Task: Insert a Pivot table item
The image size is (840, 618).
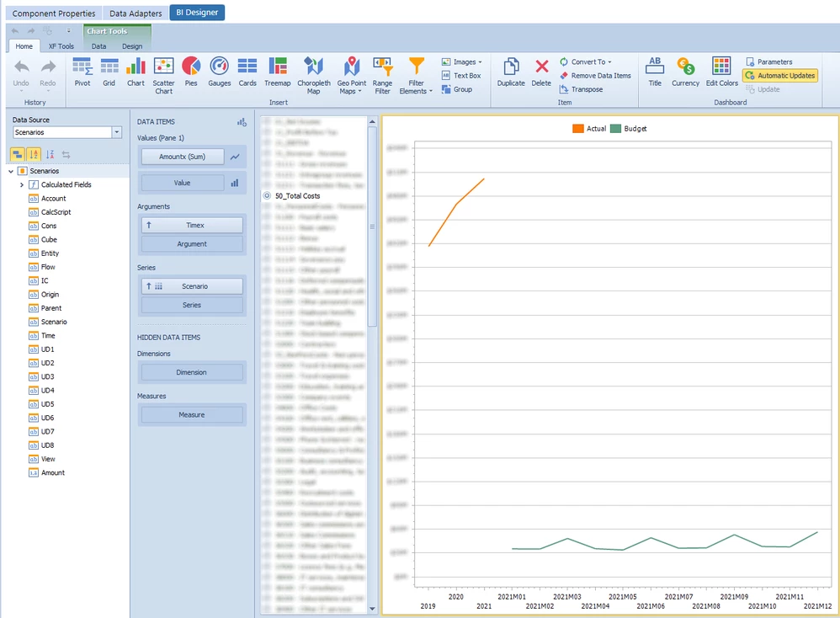Action: tap(82, 72)
